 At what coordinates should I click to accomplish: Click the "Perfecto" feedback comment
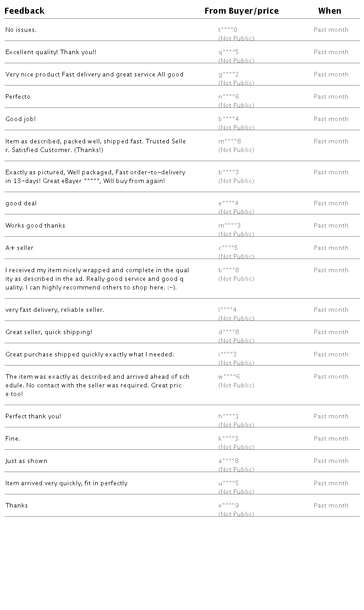point(18,97)
